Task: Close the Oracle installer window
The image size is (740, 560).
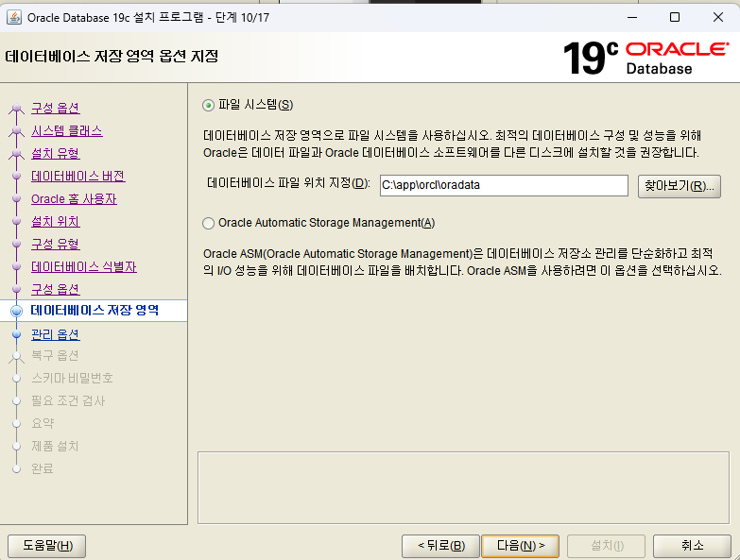Action: 718,17
